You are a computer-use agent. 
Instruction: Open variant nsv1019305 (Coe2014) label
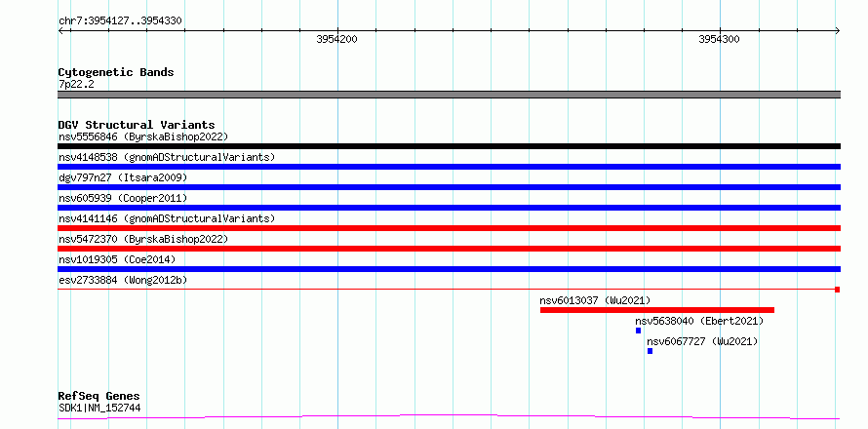(117, 259)
